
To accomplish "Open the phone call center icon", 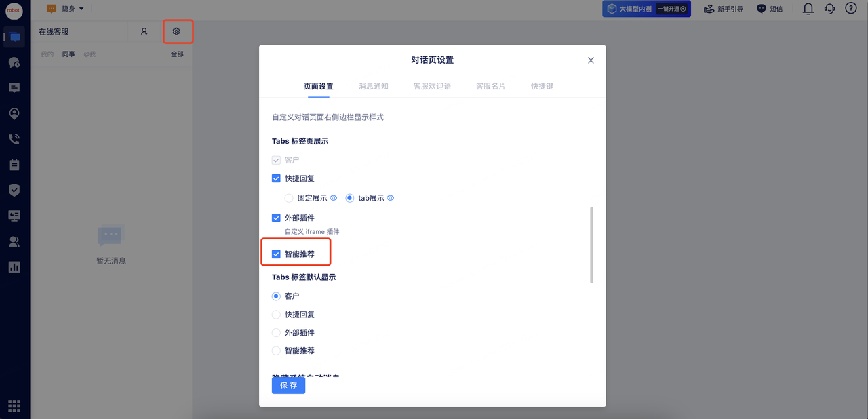I will [14, 139].
